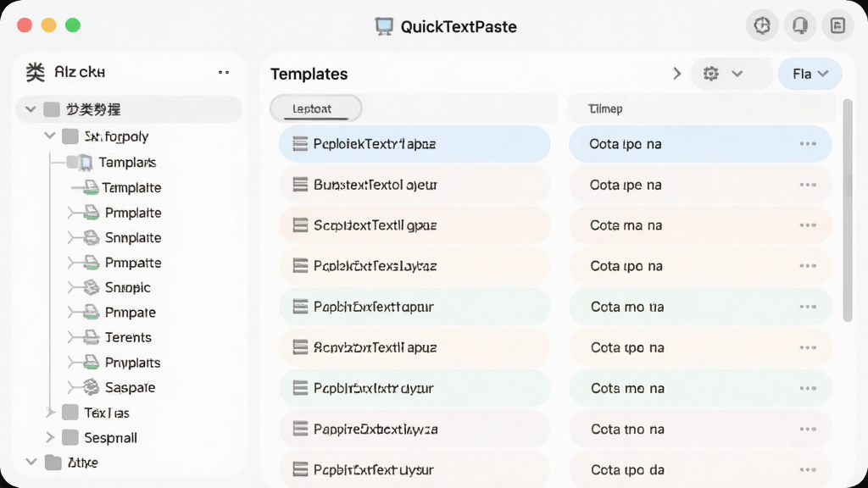This screenshot has width=868, height=488.
Task: Open more options for Cota tpo da row
Action: (x=808, y=469)
